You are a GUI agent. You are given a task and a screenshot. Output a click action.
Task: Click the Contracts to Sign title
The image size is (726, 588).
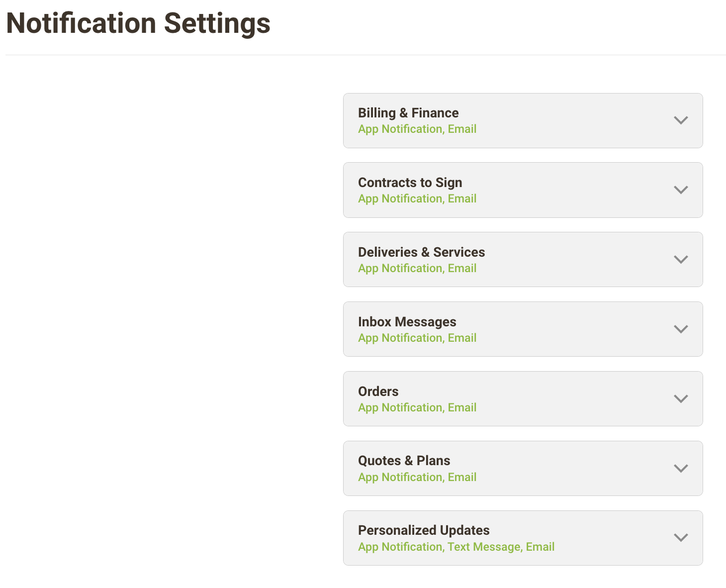point(410,183)
